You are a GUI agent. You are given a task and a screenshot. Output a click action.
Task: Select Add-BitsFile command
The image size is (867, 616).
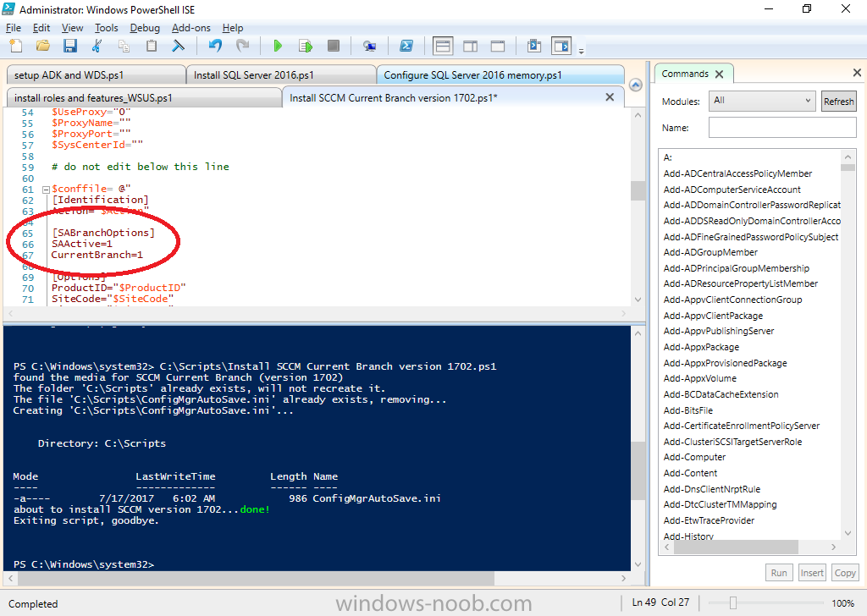[x=688, y=410]
